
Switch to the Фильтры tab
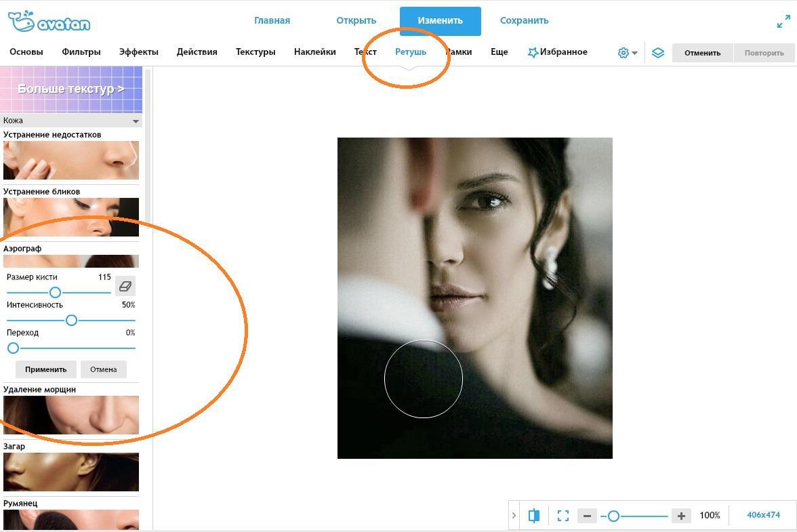pyautogui.click(x=81, y=52)
